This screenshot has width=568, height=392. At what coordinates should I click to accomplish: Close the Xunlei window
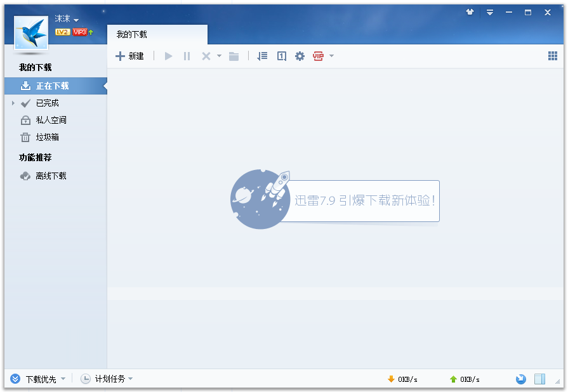tap(548, 12)
